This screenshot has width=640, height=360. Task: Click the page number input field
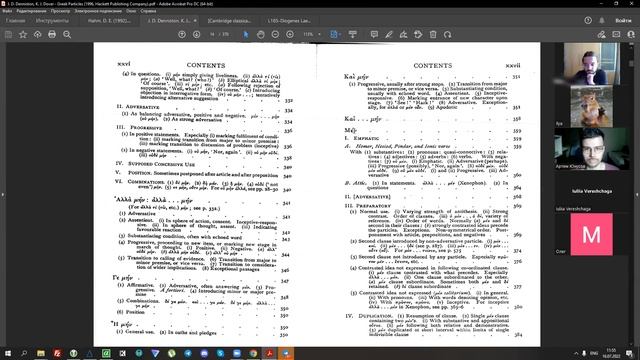click(212, 35)
